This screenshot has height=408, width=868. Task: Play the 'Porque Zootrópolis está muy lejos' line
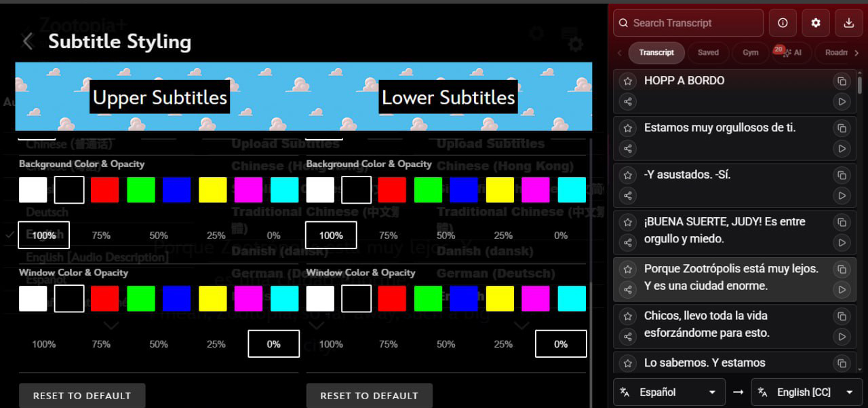(x=842, y=290)
